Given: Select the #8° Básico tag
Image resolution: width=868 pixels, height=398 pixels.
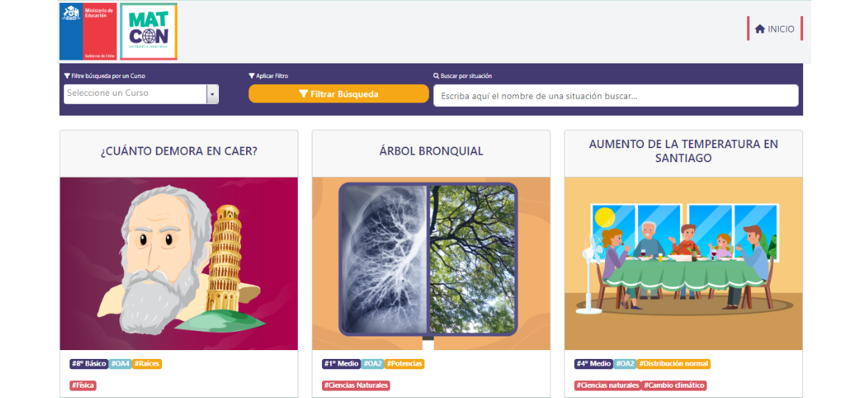Looking at the screenshot, I should coord(89,363).
